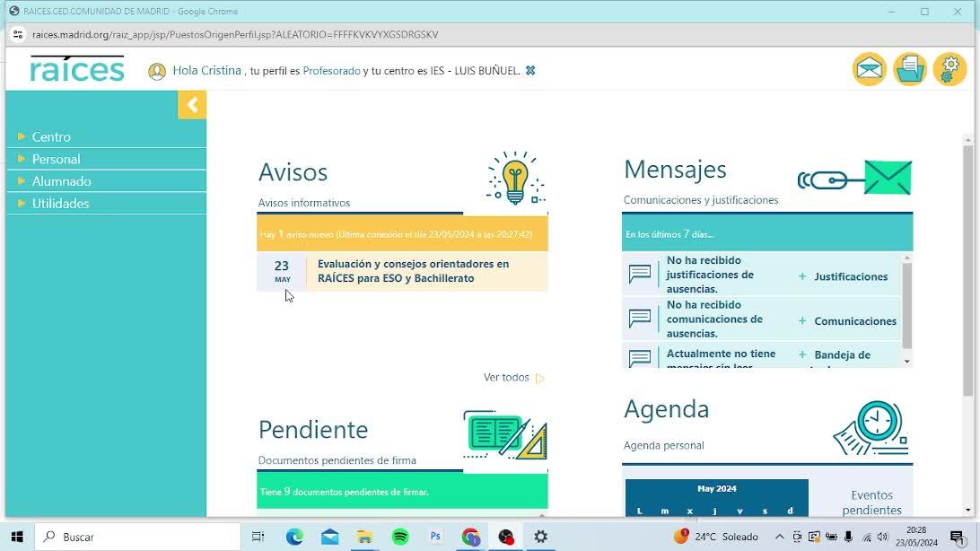This screenshot has width=980, height=551.
Task: Click the main page vertical scrollbar
Action: 967,270
